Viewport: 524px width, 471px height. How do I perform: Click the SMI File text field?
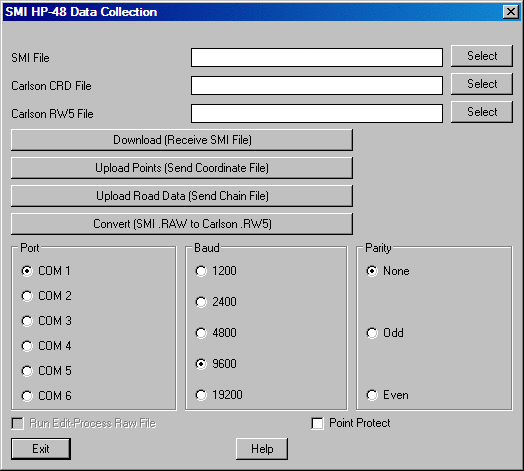click(x=317, y=57)
